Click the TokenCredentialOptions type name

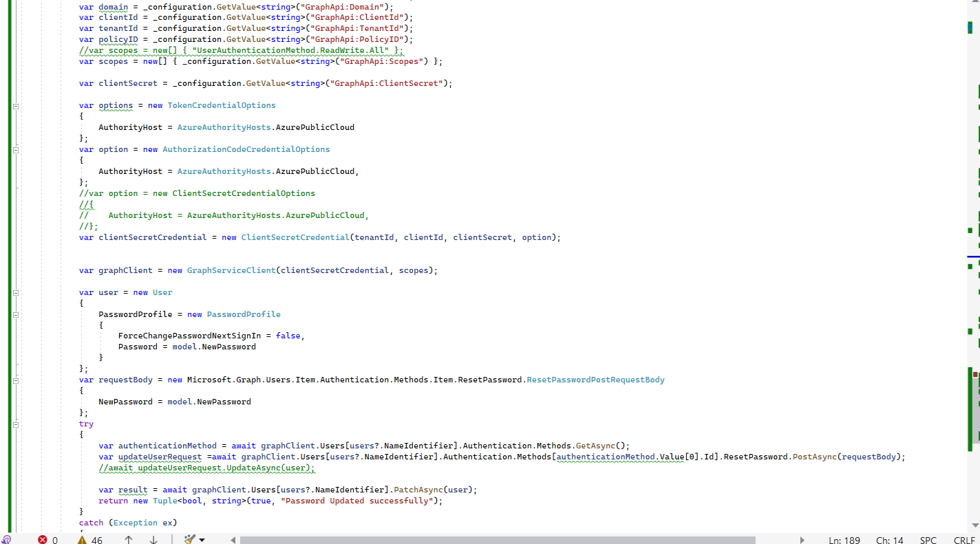[222, 105]
